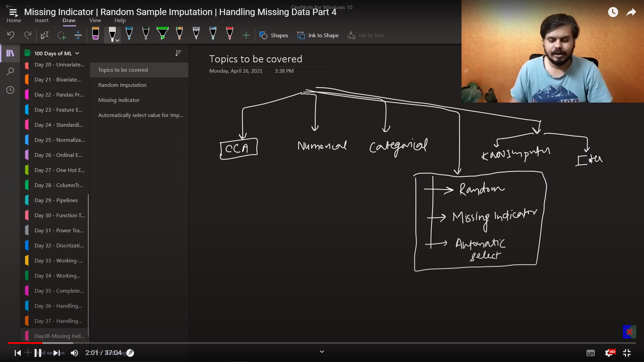Click the fullscreen expand icon
Image resolution: width=644 pixels, height=362 pixels.
click(x=628, y=353)
